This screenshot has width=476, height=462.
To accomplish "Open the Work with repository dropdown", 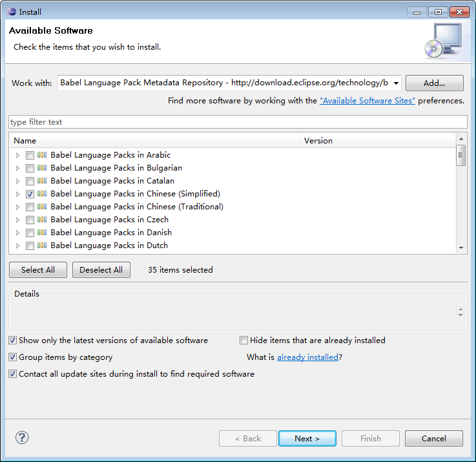I will (x=395, y=83).
